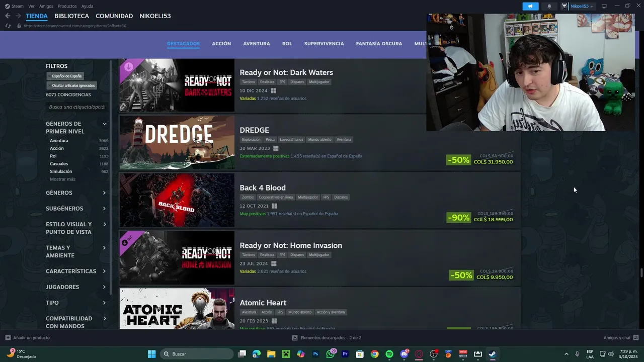Open Spotify from the taskbar
This screenshot has height=362, width=644.
(389, 354)
